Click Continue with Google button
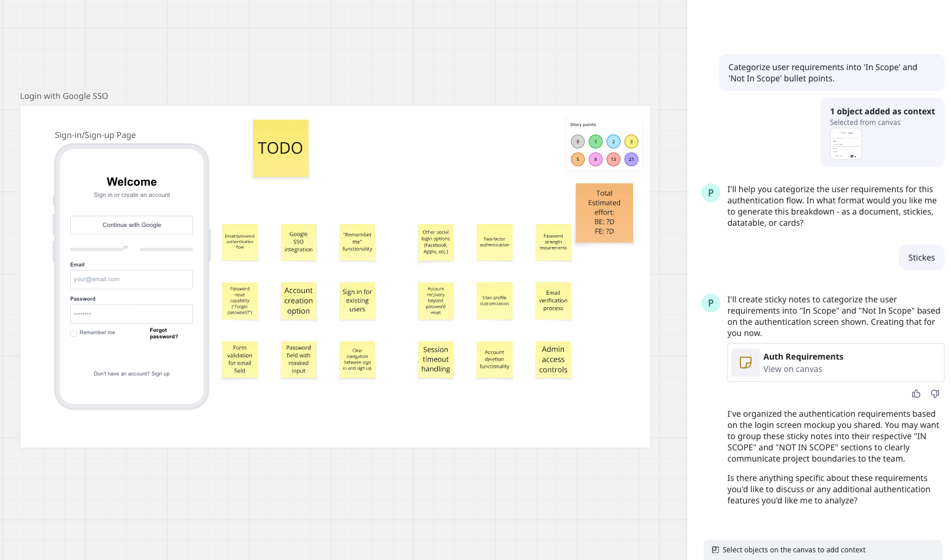Screen dimensions: 951x560 click(x=132, y=225)
